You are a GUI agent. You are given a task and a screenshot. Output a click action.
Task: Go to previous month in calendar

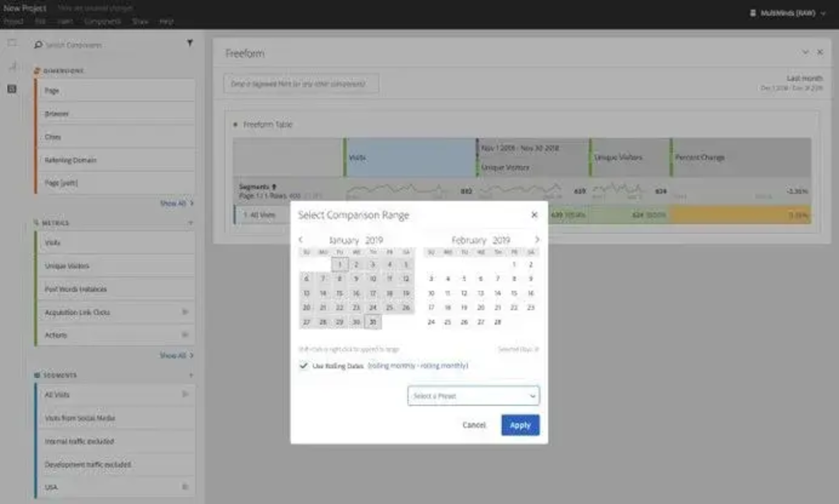pyautogui.click(x=301, y=239)
